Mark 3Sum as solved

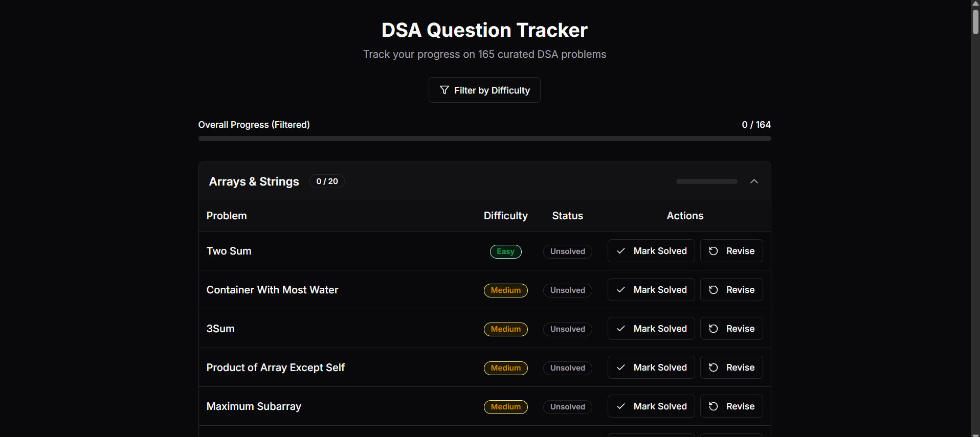click(x=651, y=329)
